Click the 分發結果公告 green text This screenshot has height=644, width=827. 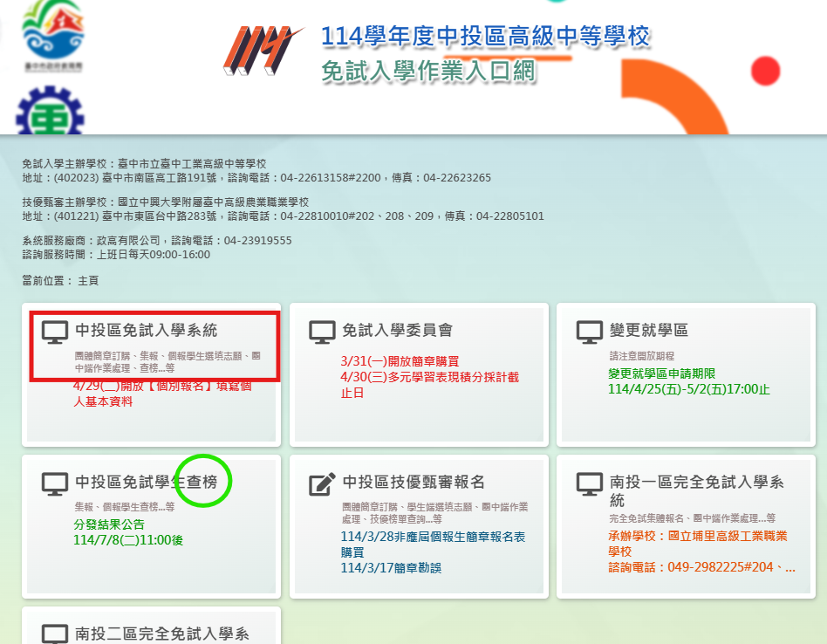coord(109,524)
